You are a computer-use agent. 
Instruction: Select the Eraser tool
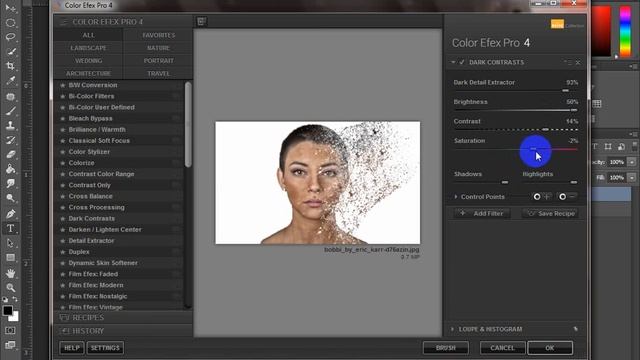[10, 154]
